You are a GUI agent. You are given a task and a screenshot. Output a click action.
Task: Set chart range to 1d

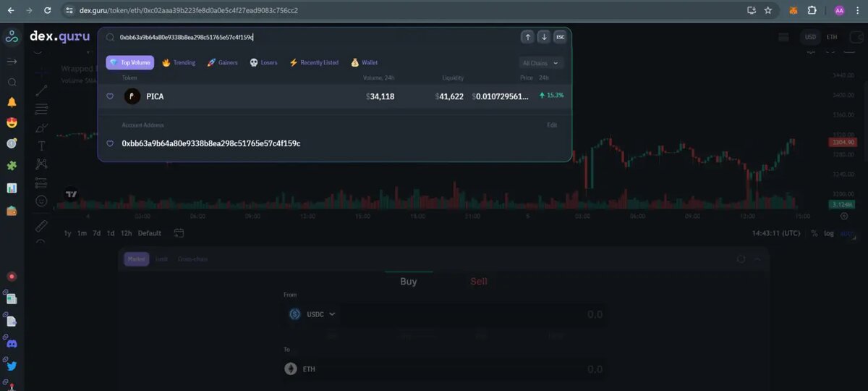111,233
